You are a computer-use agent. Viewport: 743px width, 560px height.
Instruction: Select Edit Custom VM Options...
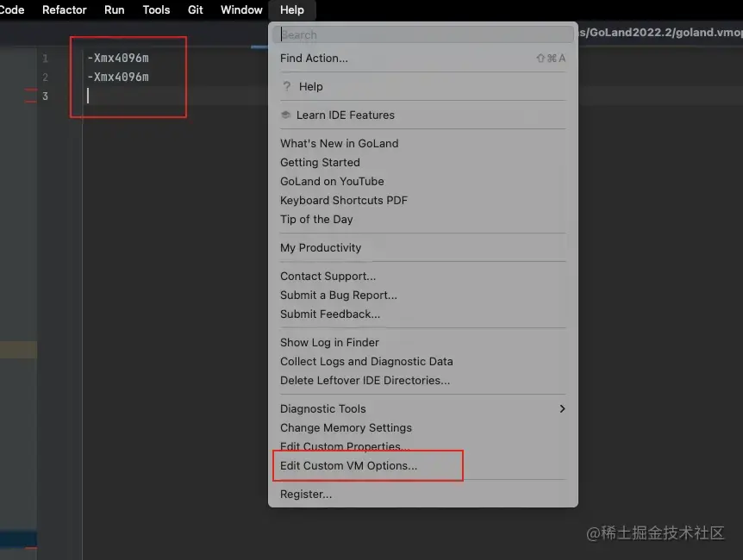click(422, 466)
